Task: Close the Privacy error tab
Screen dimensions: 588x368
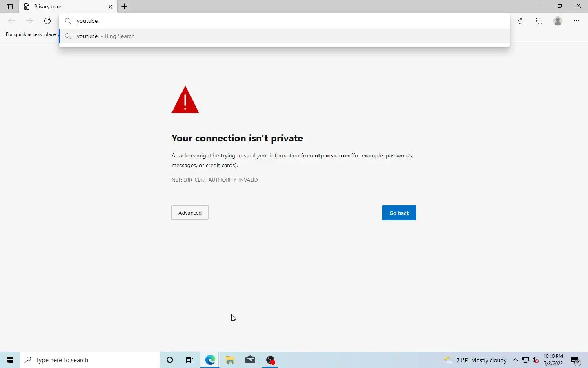Action: point(110,7)
